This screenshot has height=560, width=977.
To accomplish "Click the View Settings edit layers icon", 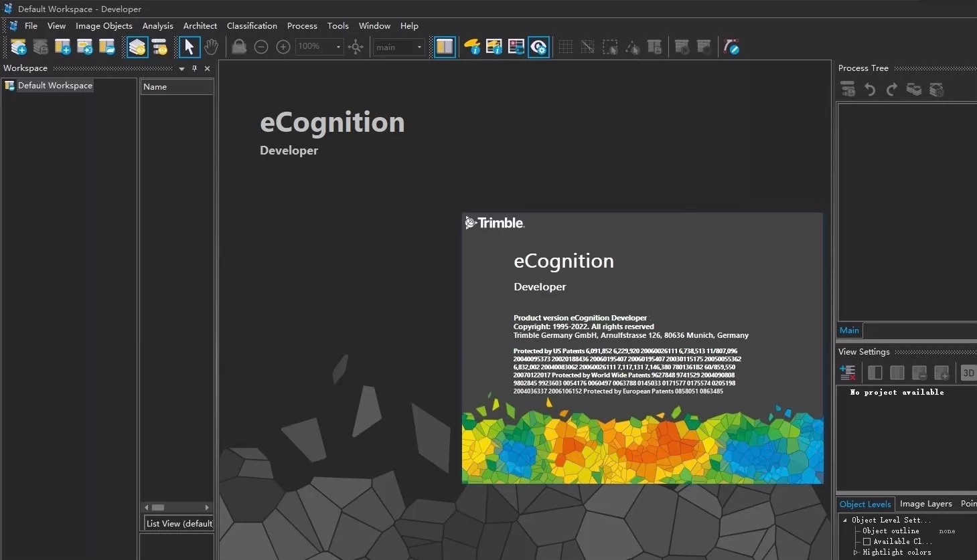I will click(x=848, y=373).
